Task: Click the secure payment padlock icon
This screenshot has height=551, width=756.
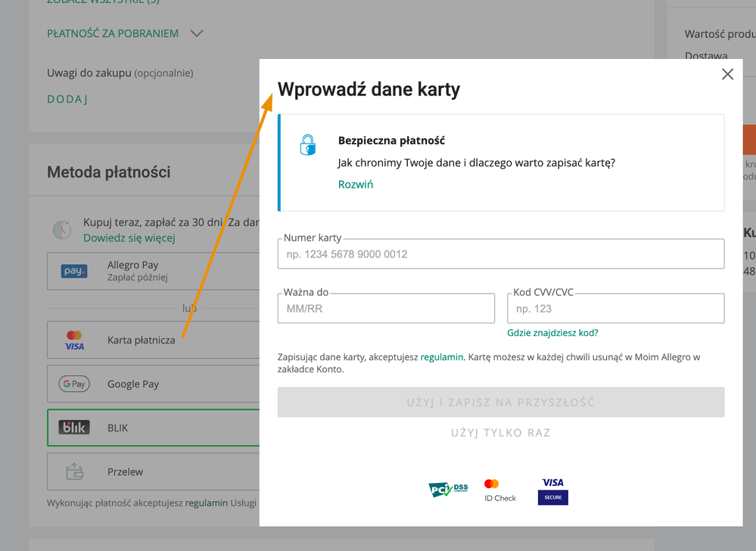Action: click(307, 145)
